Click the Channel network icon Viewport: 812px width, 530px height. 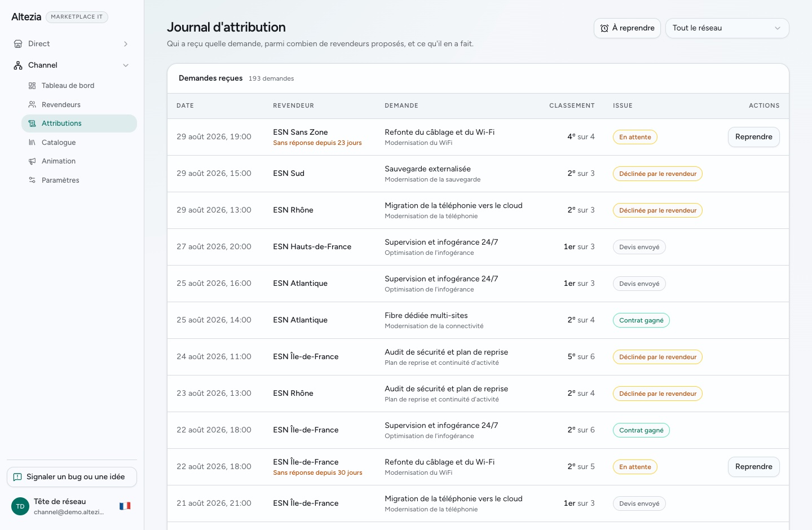point(18,65)
